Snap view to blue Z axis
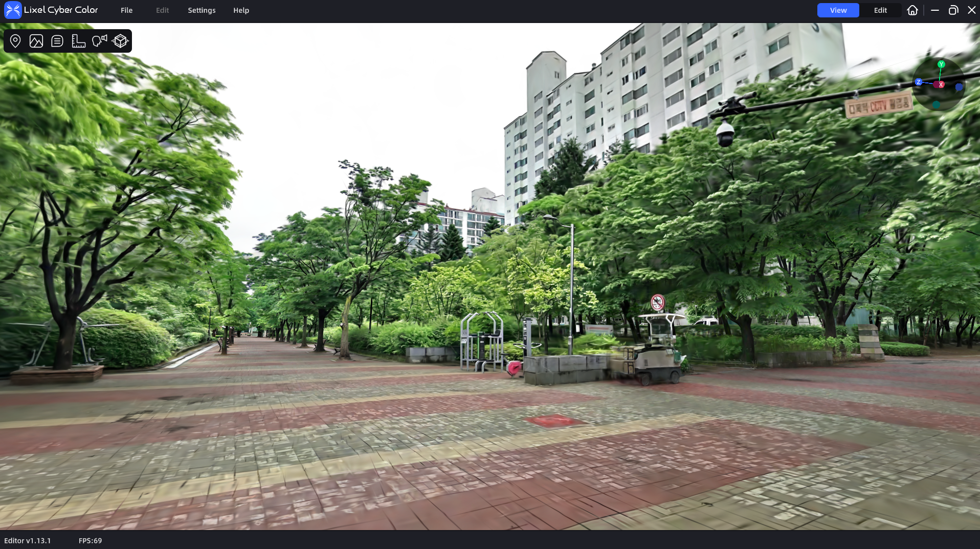The height and width of the screenshot is (549, 980). (x=919, y=82)
